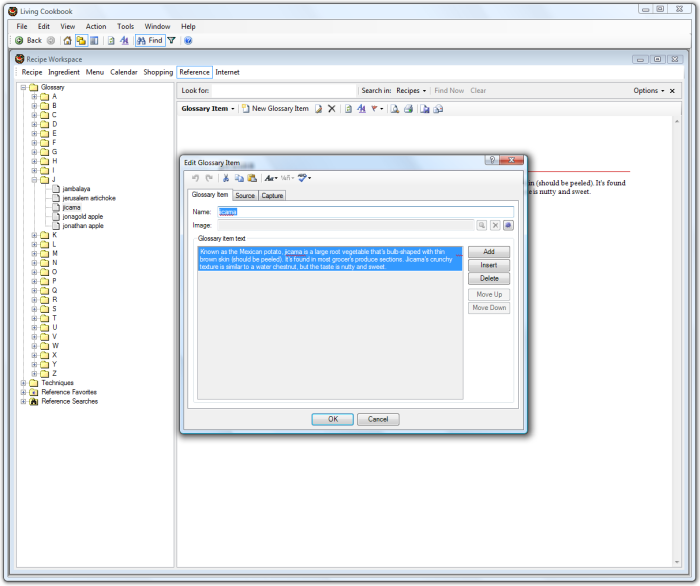
Task: Open the Glossary Item dropdown menu
Action: tap(208, 108)
